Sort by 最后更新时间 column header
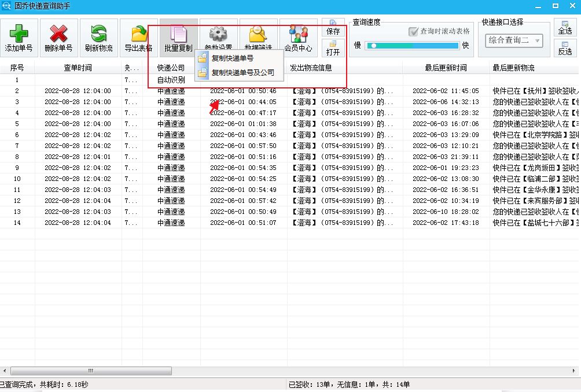The height and width of the screenshot is (392, 581). tap(446, 68)
